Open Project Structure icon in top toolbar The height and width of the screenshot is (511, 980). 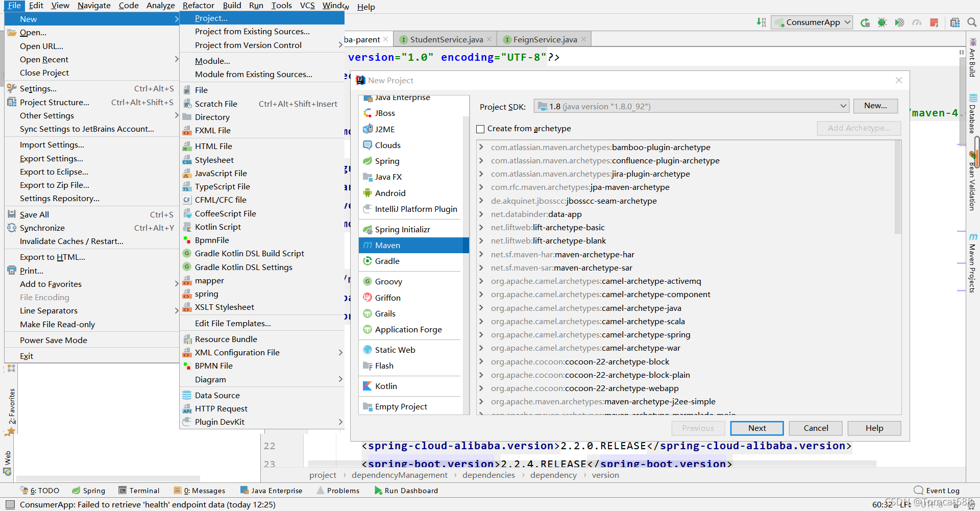[x=955, y=22]
